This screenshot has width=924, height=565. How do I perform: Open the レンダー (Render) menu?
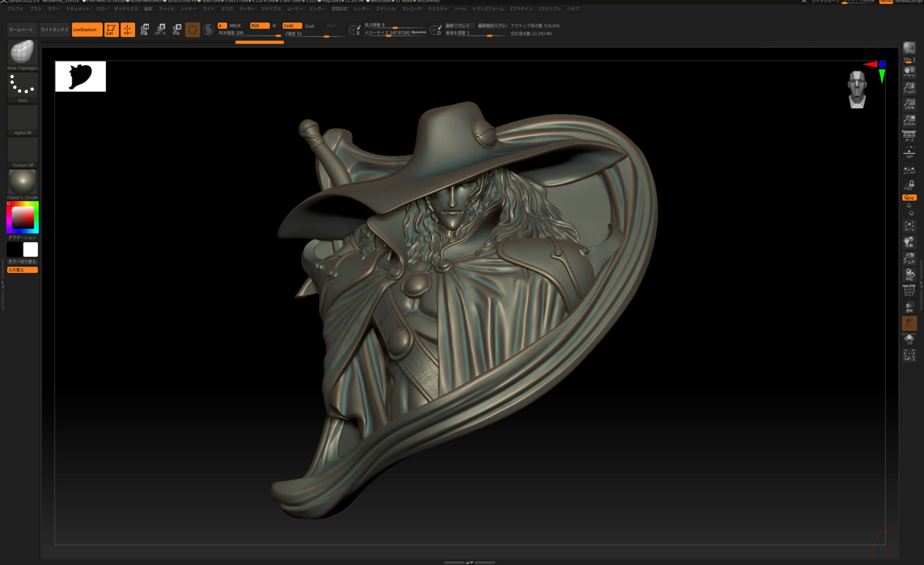361,9
